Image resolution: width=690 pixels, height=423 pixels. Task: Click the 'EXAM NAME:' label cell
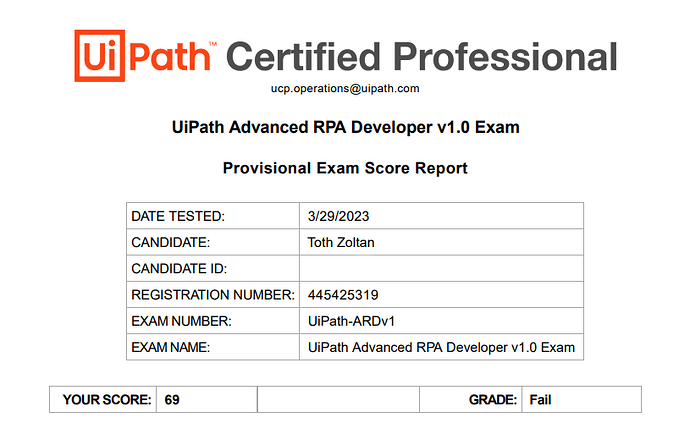(213, 347)
